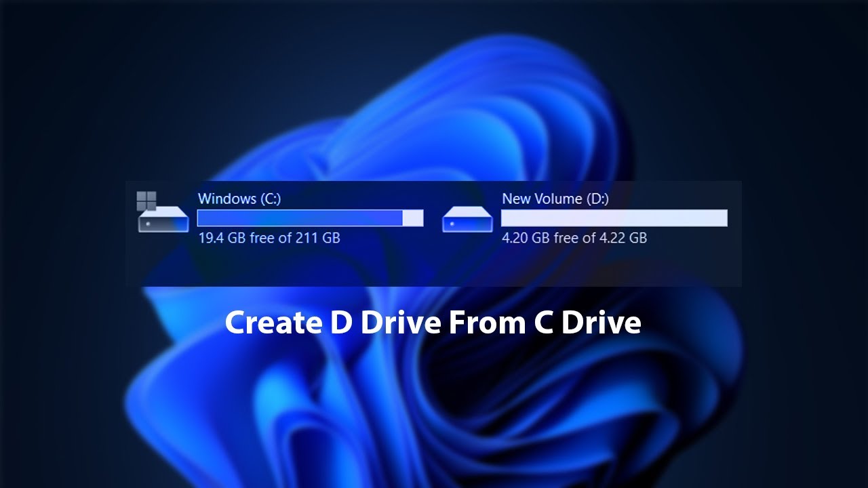Click the '4.20 GB free of 4.22 GB' text
The image size is (868, 488).
click(x=574, y=238)
